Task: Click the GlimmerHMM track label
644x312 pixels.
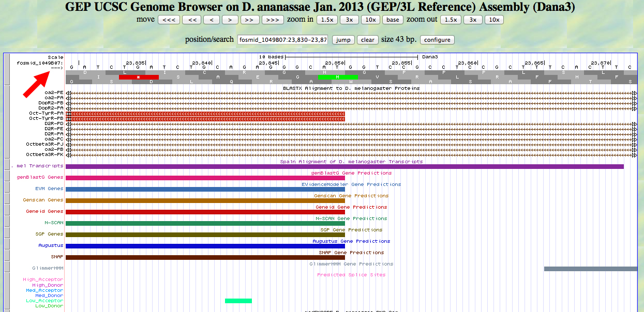Action: [x=48, y=268]
